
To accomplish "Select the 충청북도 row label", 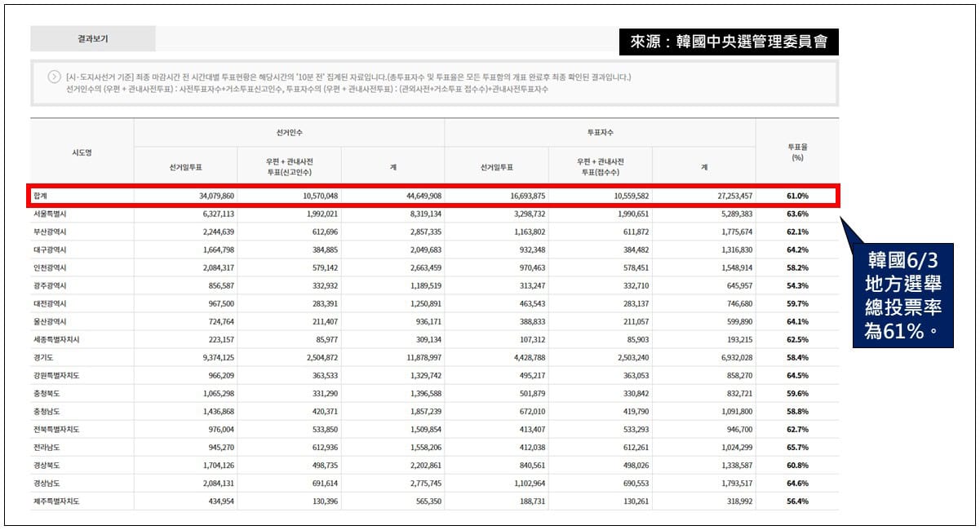I will [x=47, y=394].
